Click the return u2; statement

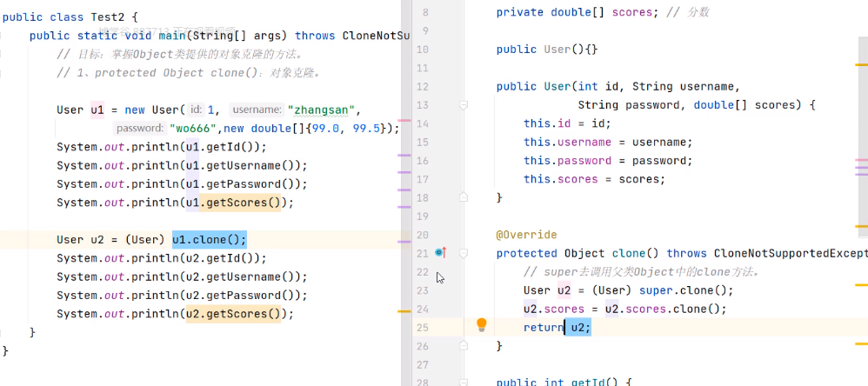[x=558, y=328]
